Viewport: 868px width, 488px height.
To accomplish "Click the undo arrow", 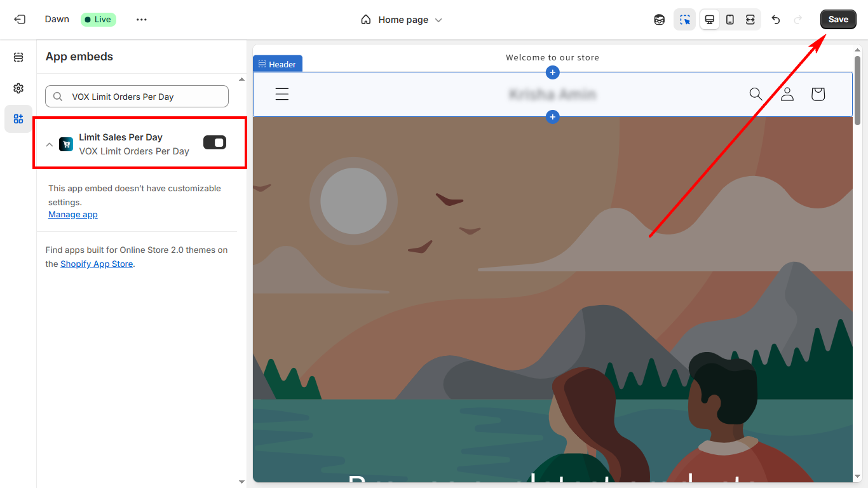I will (776, 20).
